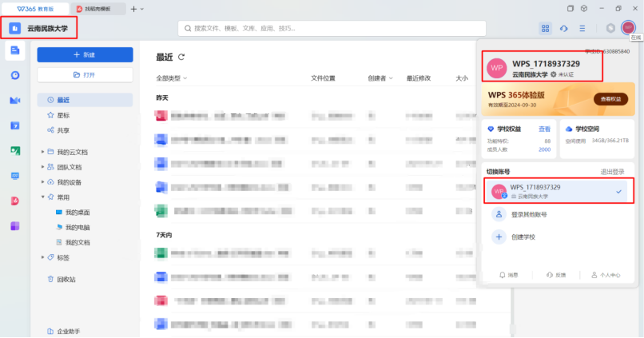
Task: Click 查看权益 on WPS 365 banner
Action: [x=610, y=99]
